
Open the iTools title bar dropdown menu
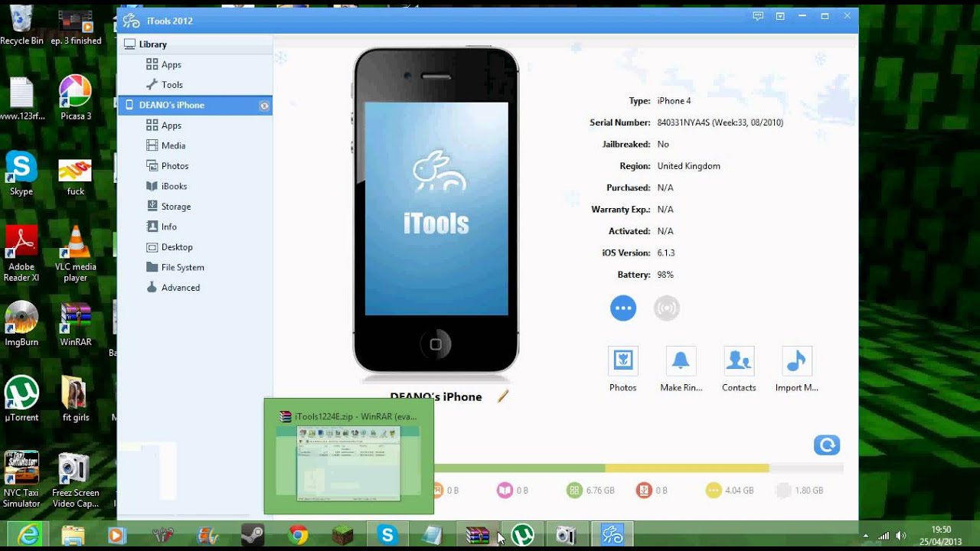780,16
